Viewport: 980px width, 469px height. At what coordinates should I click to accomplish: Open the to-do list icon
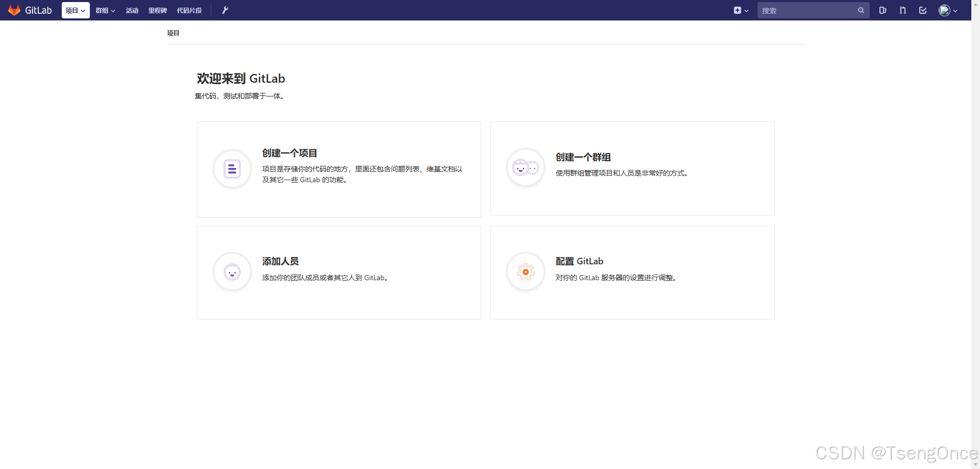923,10
